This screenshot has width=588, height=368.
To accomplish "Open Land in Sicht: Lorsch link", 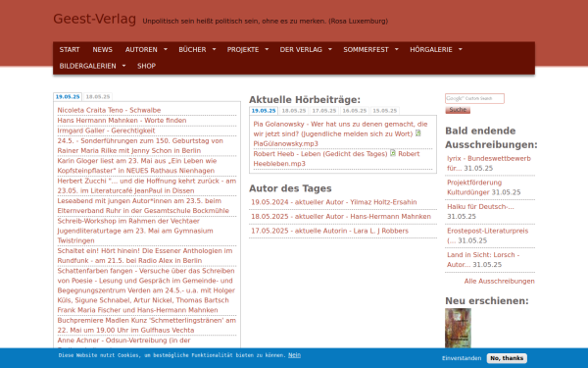I will pos(483,259).
